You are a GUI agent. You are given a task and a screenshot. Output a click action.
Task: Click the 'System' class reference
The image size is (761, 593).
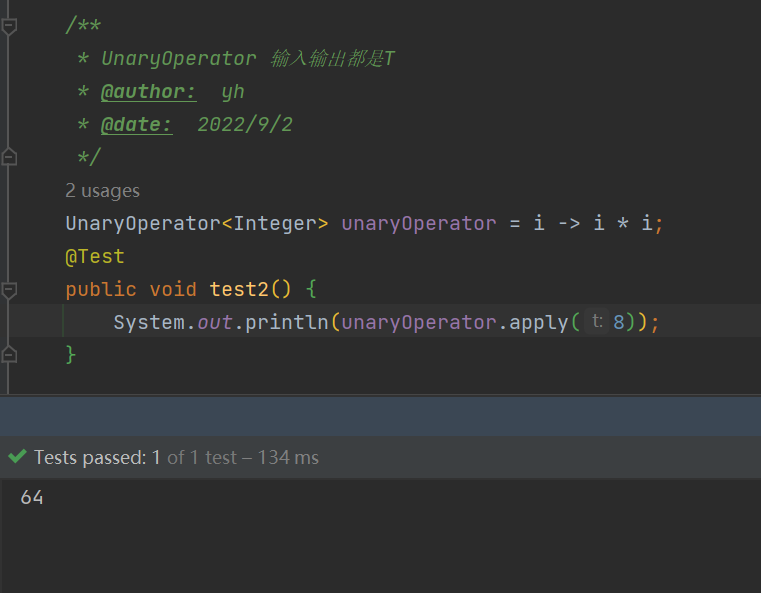pyautogui.click(x=149, y=323)
